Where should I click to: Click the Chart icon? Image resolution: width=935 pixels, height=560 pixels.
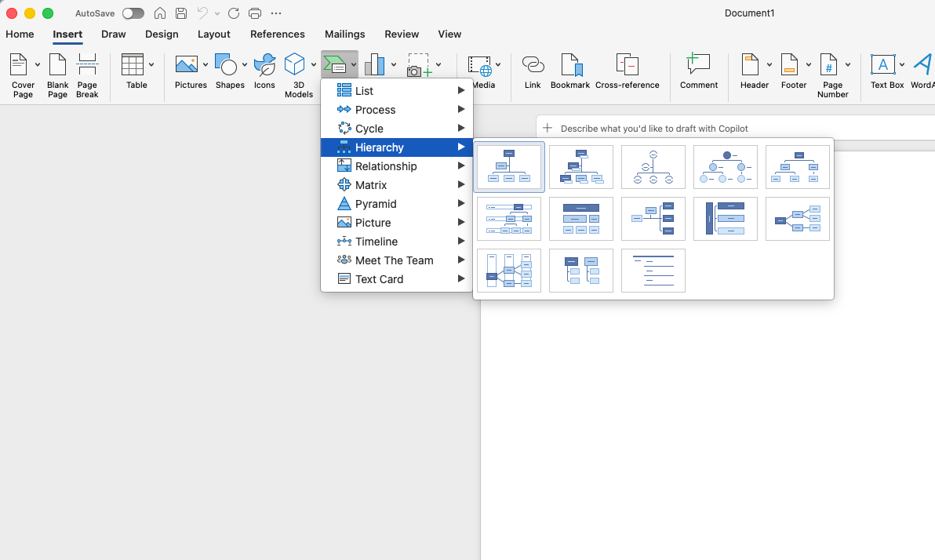tap(374, 64)
